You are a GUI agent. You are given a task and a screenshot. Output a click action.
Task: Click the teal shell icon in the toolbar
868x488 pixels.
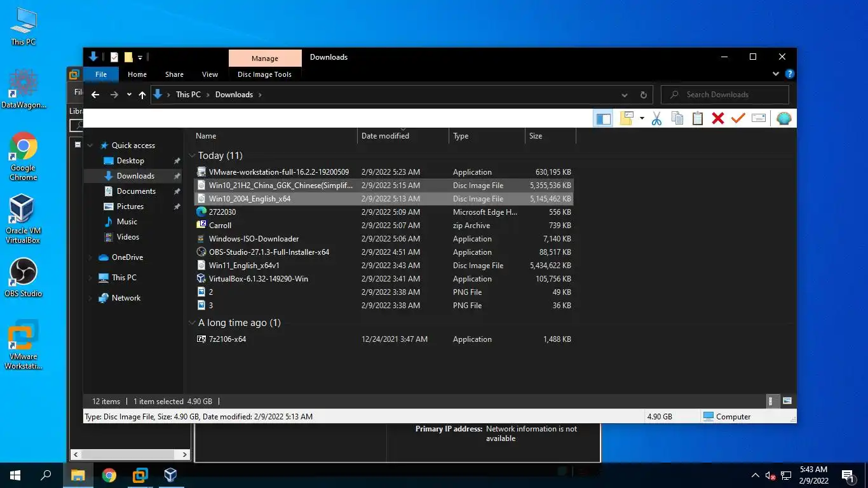click(784, 118)
